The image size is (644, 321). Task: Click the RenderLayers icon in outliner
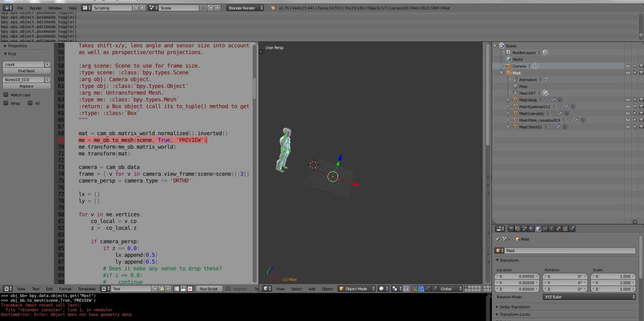point(509,53)
